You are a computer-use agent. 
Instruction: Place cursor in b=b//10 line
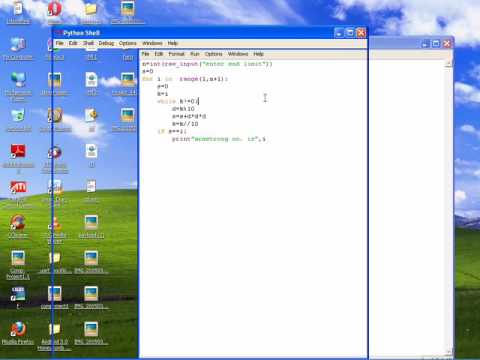click(x=185, y=124)
